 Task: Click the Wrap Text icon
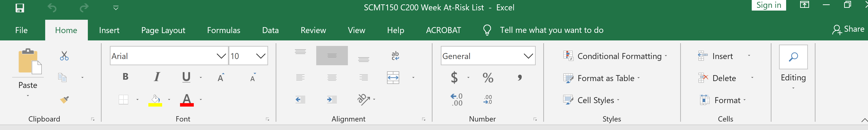pyautogui.click(x=395, y=56)
